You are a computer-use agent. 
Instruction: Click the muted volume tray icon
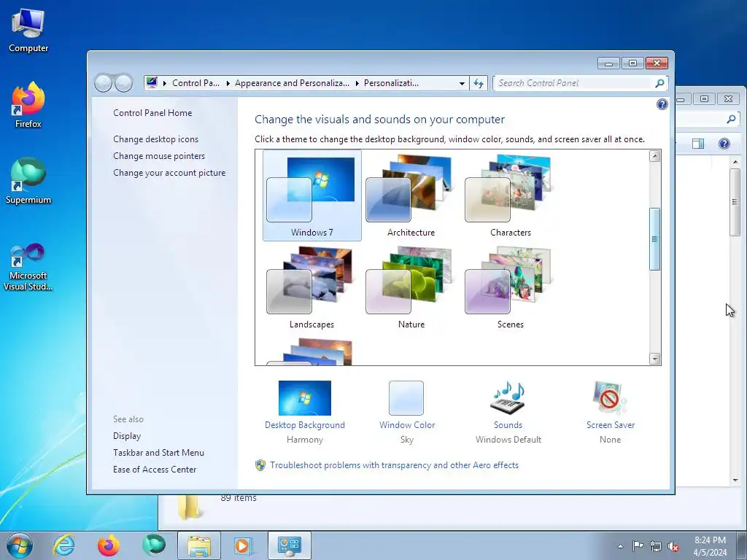(673, 546)
